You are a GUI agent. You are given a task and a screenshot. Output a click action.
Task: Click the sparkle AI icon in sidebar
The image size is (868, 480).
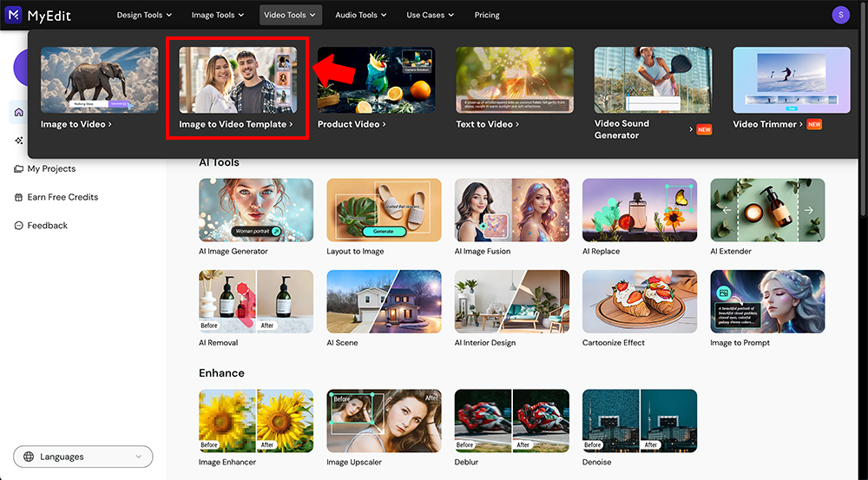coord(19,141)
